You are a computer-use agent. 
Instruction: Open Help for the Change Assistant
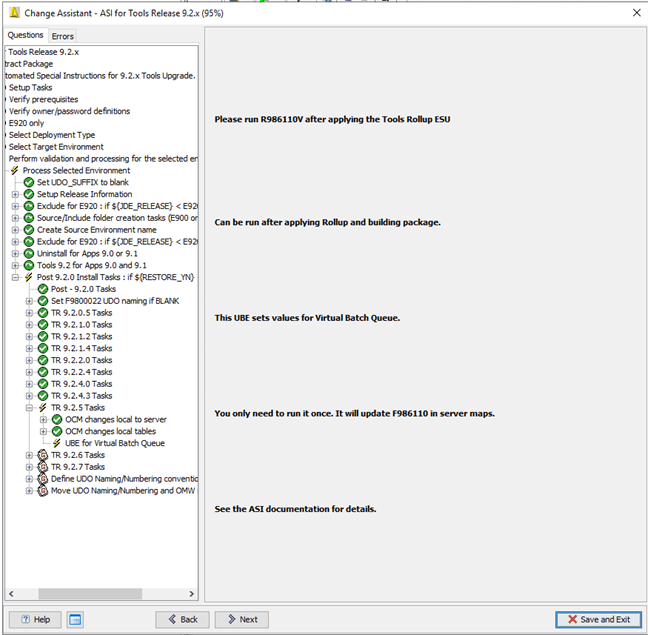(x=35, y=619)
